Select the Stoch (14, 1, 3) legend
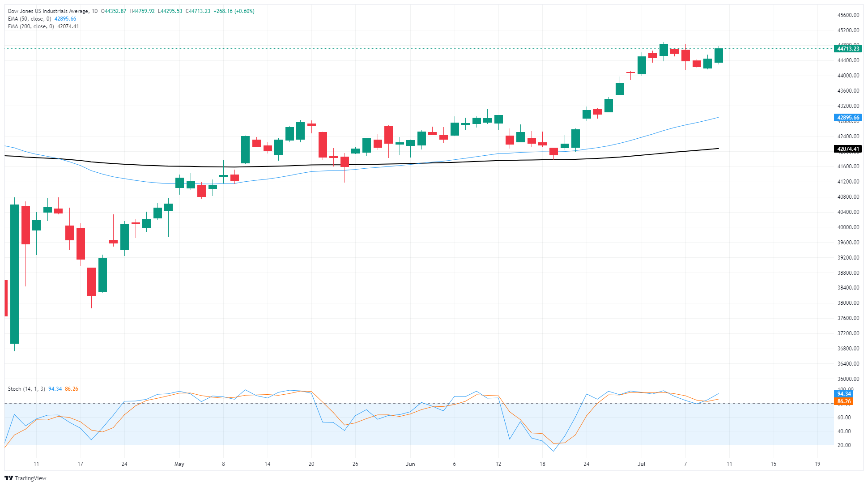This screenshot has height=486, width=868. pyautogui.click(x=26, y=389)
